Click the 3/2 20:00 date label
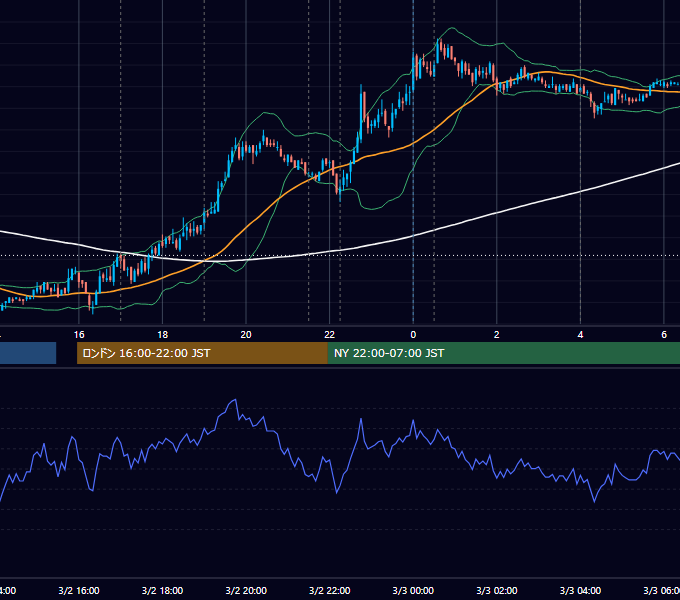Screen dimensions: 680x600 pos(246,590)
